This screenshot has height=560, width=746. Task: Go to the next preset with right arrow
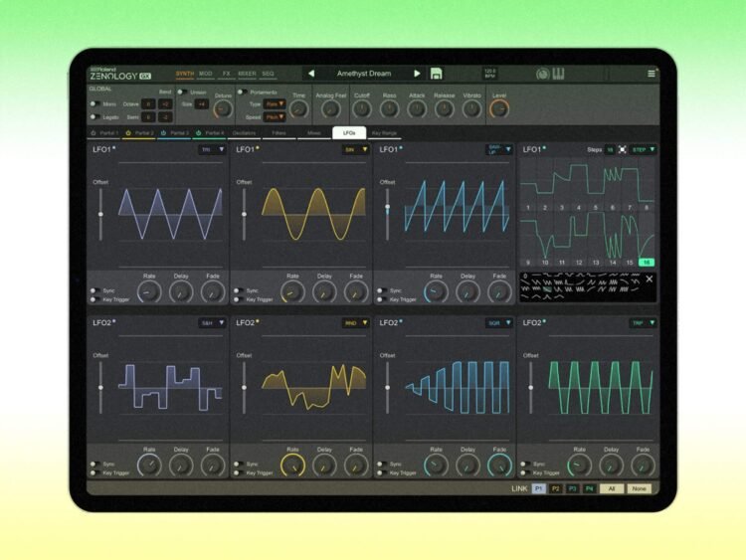click(x=417, y=74)
